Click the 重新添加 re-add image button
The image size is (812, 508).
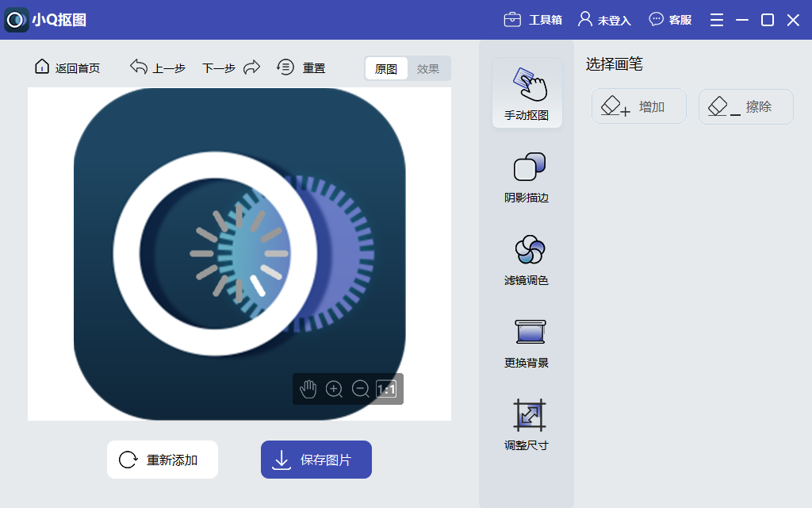[x=162, y=459]
